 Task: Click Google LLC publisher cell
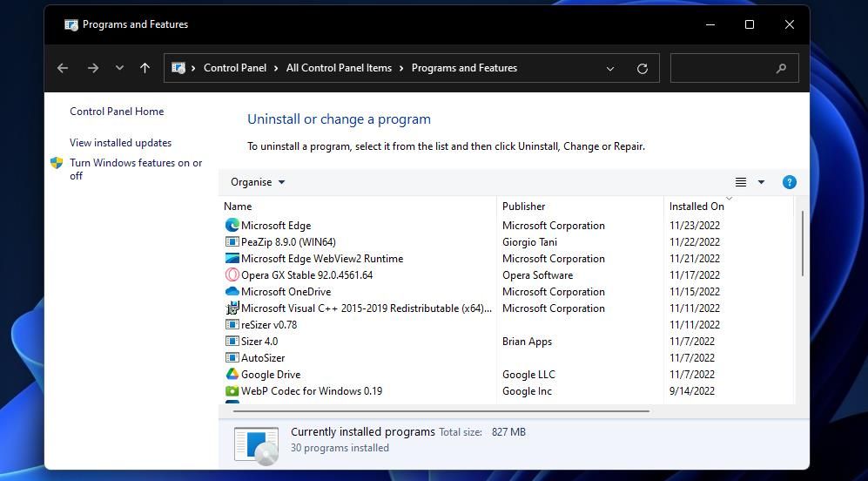click(x=528, y=376)
